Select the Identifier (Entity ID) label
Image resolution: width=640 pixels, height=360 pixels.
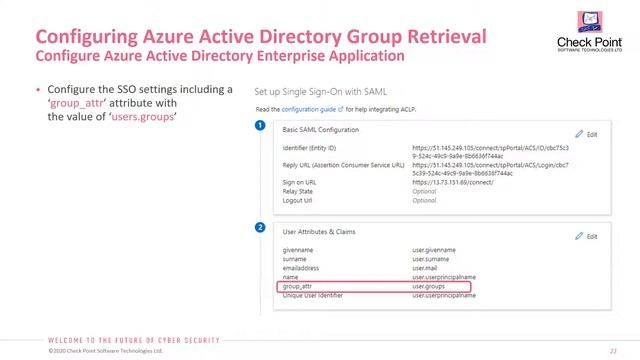coord(309,148)
